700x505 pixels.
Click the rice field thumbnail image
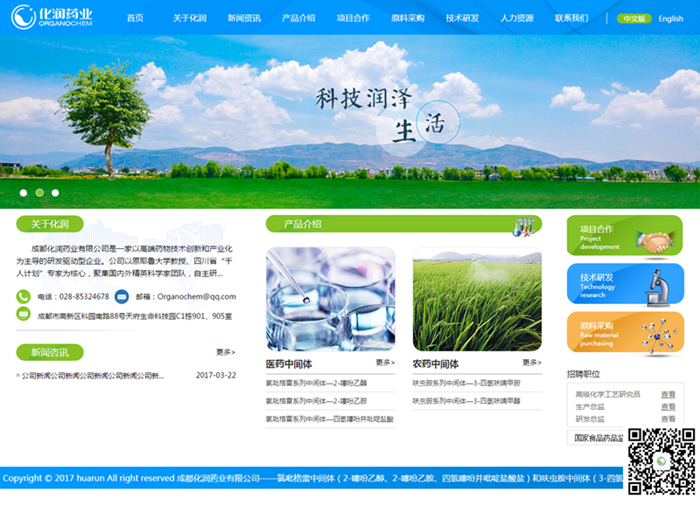click(477, 299)
